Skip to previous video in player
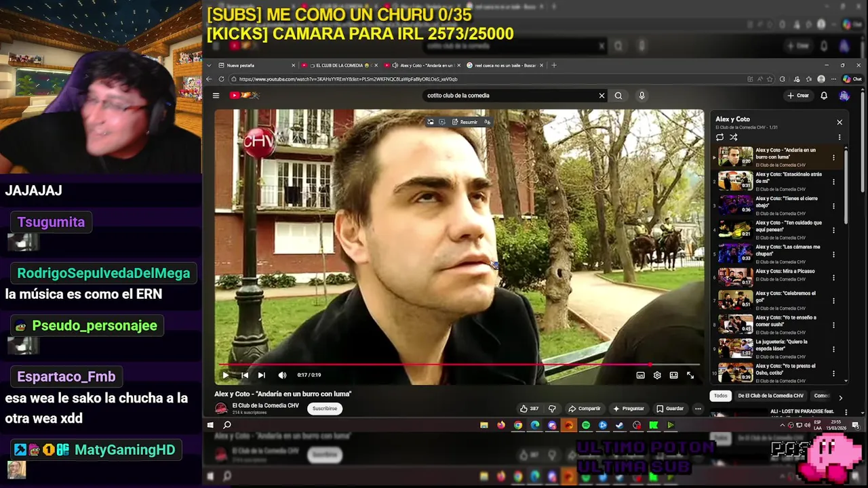The width and height of the screenshot is (868, 488). pos(245,375)
